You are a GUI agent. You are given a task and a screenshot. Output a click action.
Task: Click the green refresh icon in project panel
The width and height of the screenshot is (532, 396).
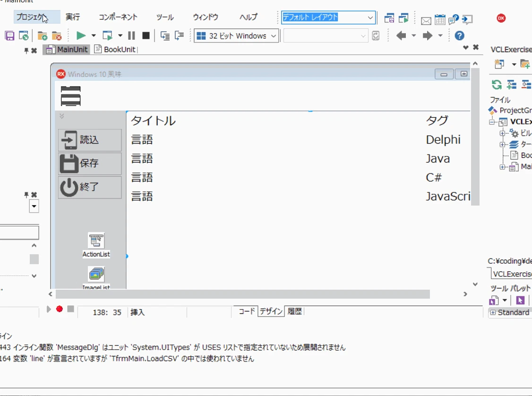497,84
